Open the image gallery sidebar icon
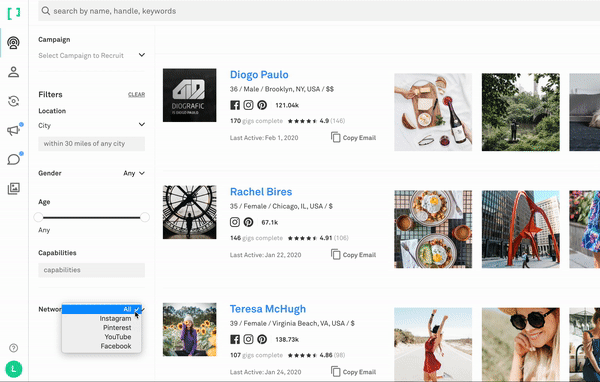The image size is (600, 382). [x=13, y=188]
